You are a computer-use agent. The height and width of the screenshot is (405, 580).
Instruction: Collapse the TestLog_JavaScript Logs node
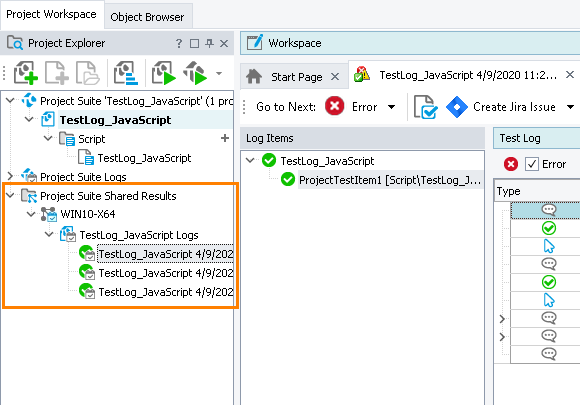49,234
